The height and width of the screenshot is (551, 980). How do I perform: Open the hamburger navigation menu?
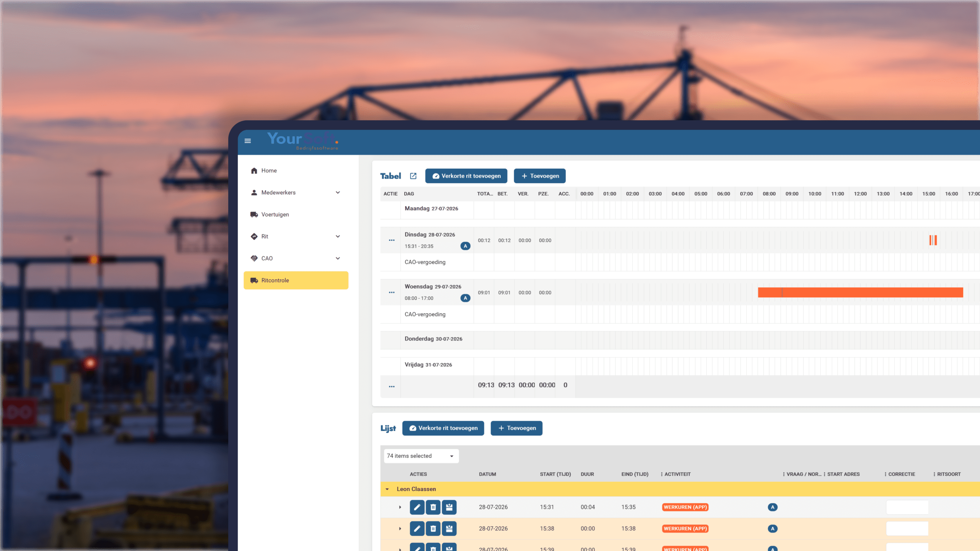pos(248,141)
